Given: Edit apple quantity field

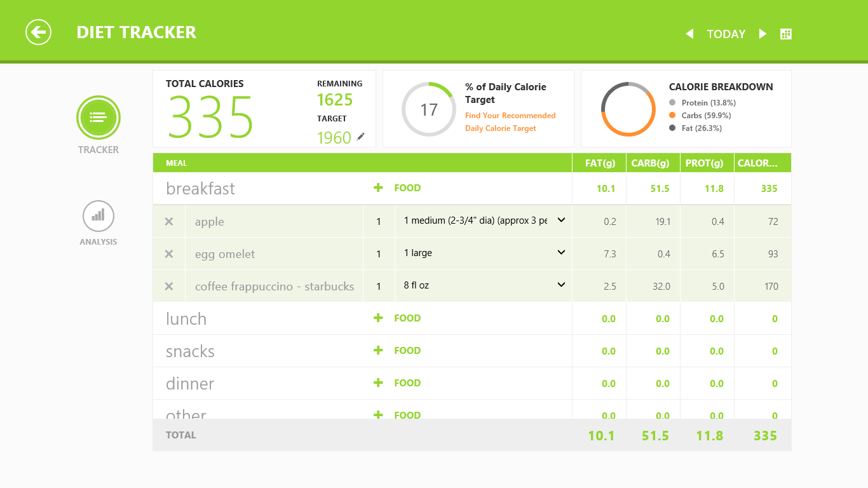Looking at the screenshot, I should click(x=379, y=222).
